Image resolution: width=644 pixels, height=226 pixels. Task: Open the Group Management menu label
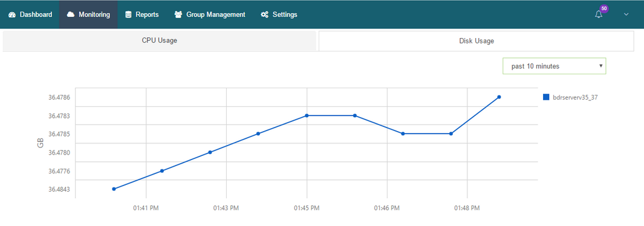click(x=216, y=15)
